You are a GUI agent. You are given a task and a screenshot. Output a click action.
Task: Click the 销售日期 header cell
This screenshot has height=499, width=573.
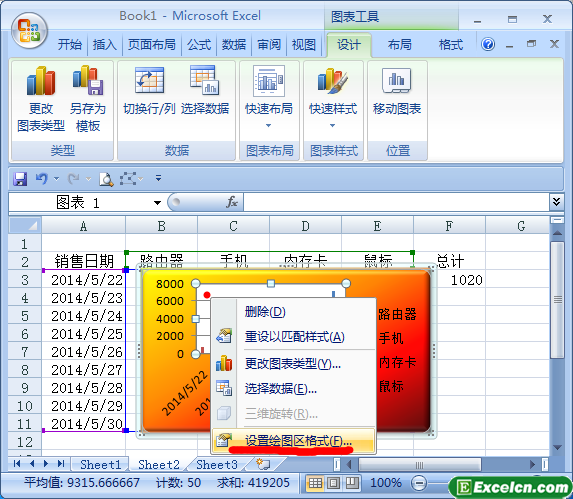pyautogui.click(x=84, y=261)
